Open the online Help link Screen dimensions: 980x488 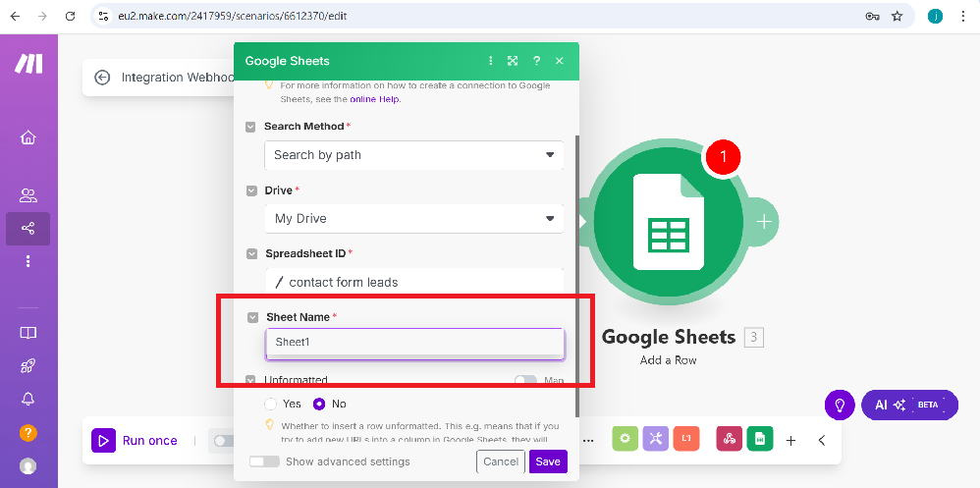click(x=374, y=99)
